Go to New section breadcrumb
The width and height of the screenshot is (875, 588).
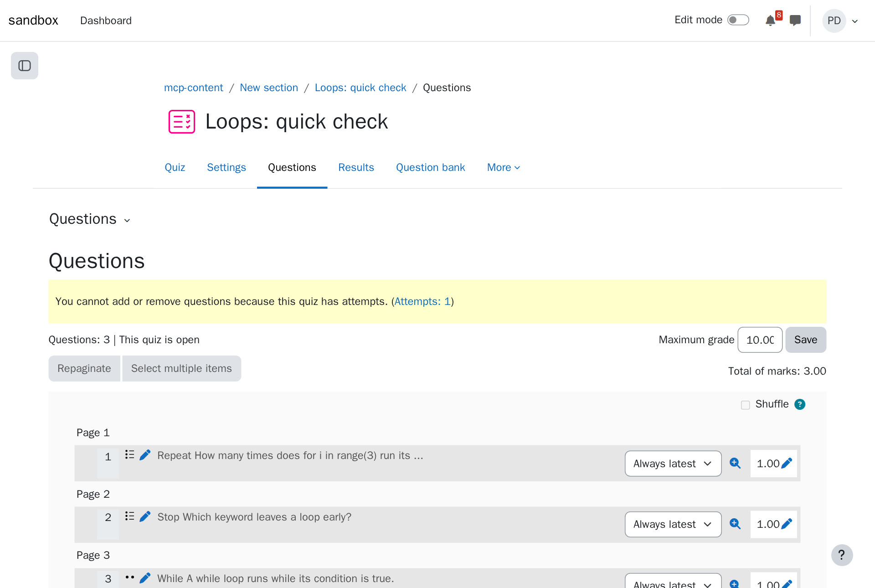[269, 88]
